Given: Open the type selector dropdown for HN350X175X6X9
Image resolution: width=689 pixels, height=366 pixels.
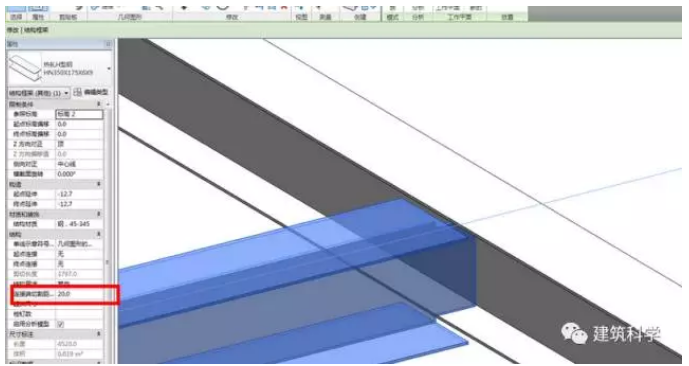Looking at the screenshot, I should click(x=109, y=69).
